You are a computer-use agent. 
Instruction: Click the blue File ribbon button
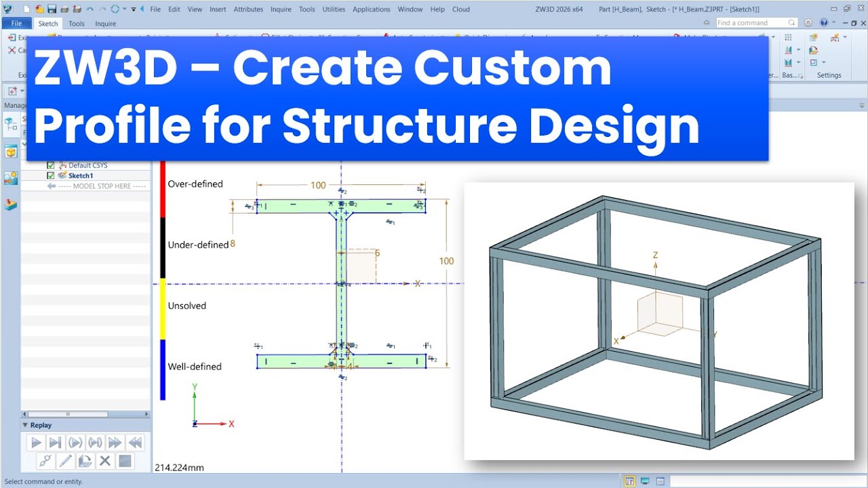tap(16, 24)
